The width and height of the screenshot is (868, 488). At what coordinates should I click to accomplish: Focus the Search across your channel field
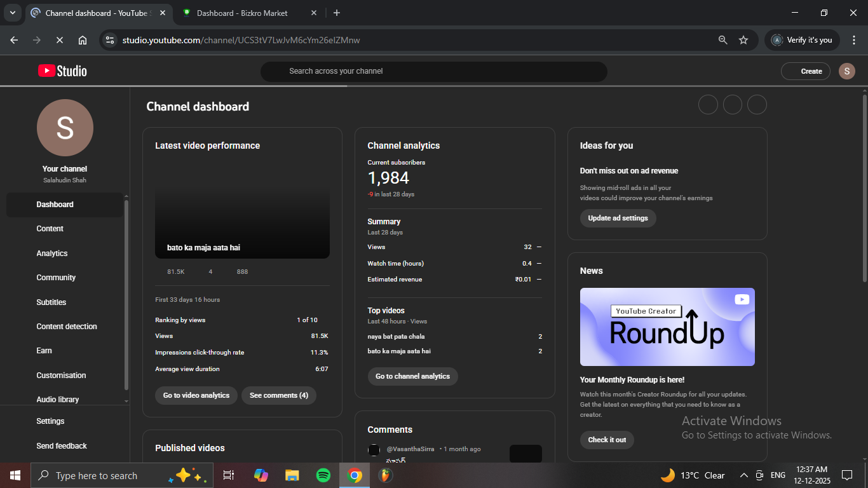[x=433, y=71]
